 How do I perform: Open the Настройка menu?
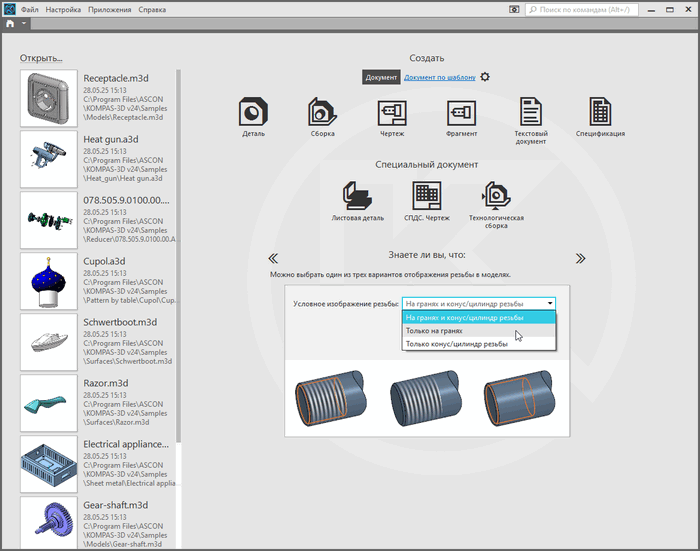(64, 9)
